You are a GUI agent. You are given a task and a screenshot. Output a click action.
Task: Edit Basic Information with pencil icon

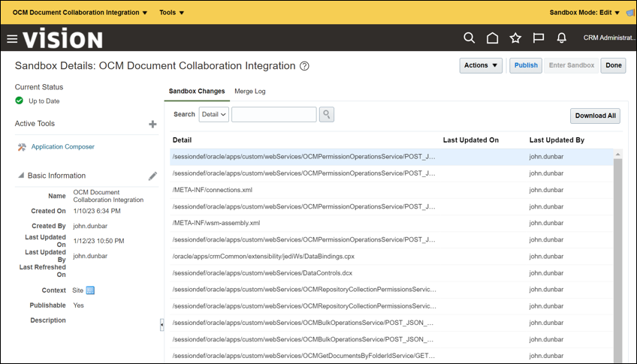pyautogui.click(x=152, y=176)
